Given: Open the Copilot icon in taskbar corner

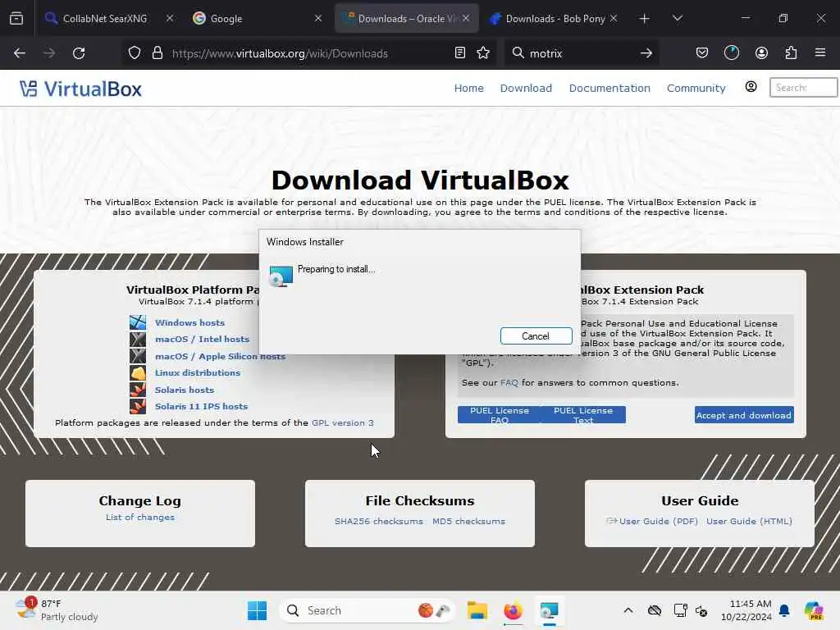Looking at the screenshot, I should pos(814,610).
